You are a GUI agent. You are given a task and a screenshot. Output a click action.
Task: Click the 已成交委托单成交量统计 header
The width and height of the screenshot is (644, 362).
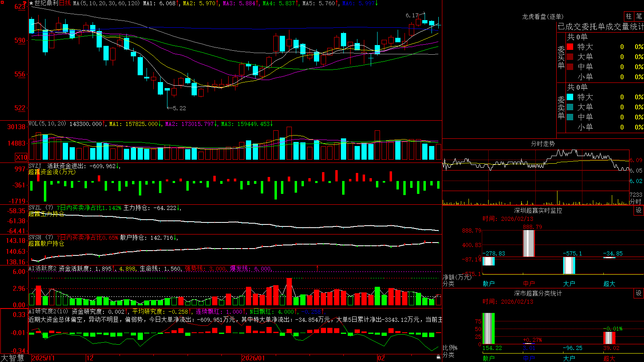click(x=601, y=27)
